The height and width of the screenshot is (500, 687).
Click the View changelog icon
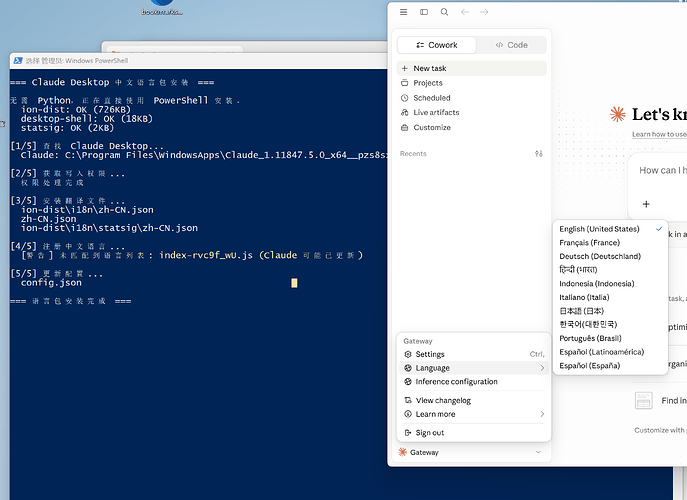click(x=408, y=401)
